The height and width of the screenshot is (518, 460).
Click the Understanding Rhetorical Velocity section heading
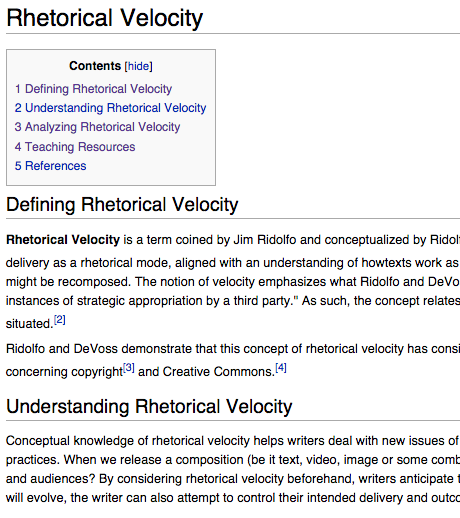149,406
